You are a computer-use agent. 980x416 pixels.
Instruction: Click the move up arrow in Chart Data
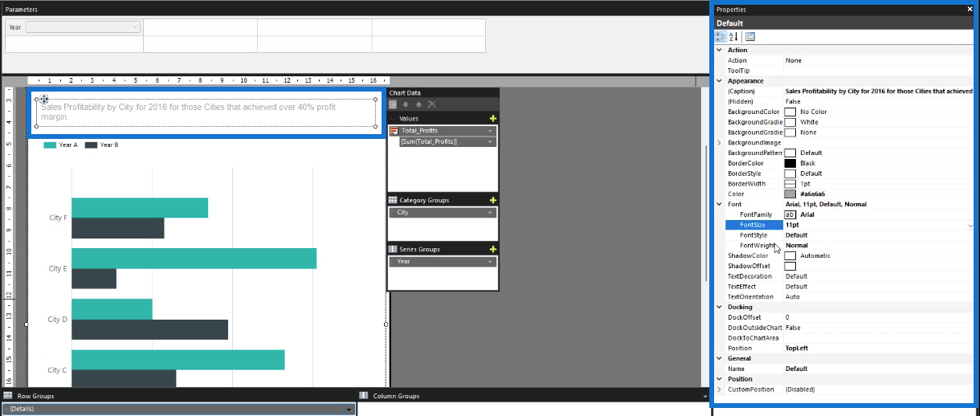tap(419, 104)
